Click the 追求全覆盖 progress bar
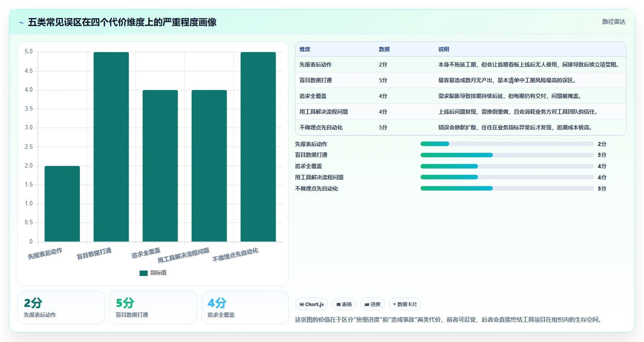 (x=507, y=166)
